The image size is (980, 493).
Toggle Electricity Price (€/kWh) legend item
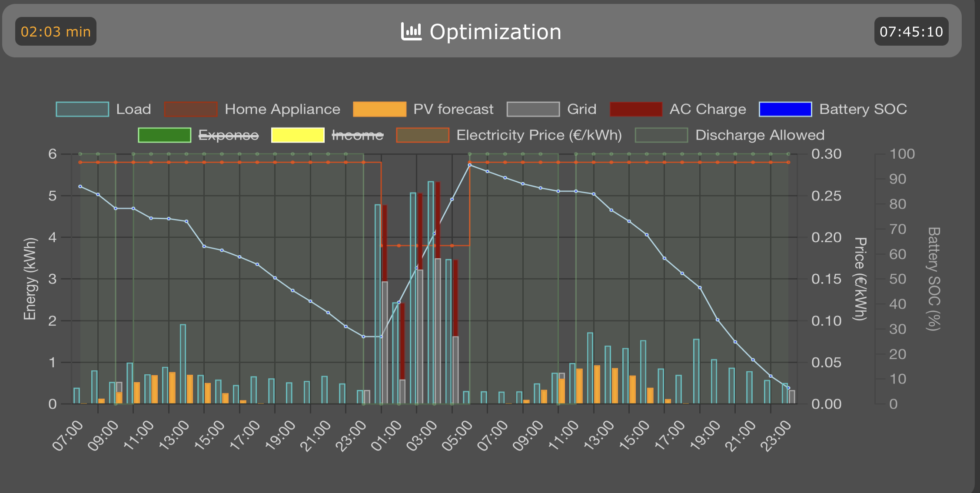(538, 135)
